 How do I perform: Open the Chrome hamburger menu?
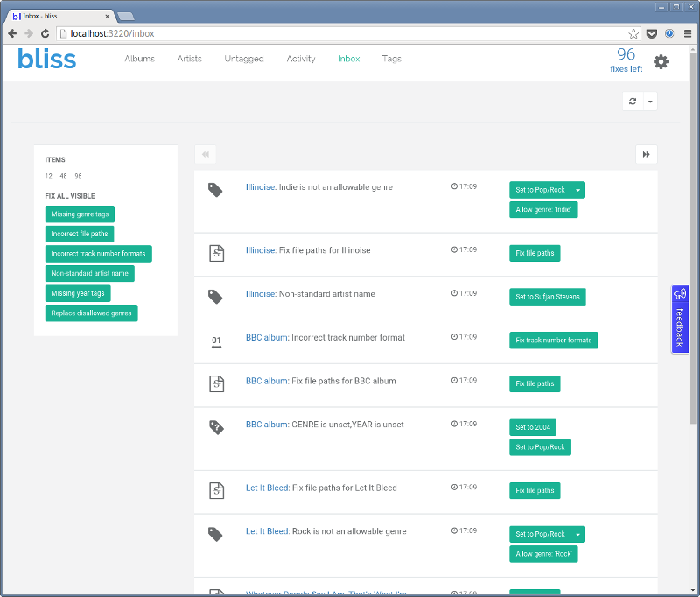click(688, 33)
